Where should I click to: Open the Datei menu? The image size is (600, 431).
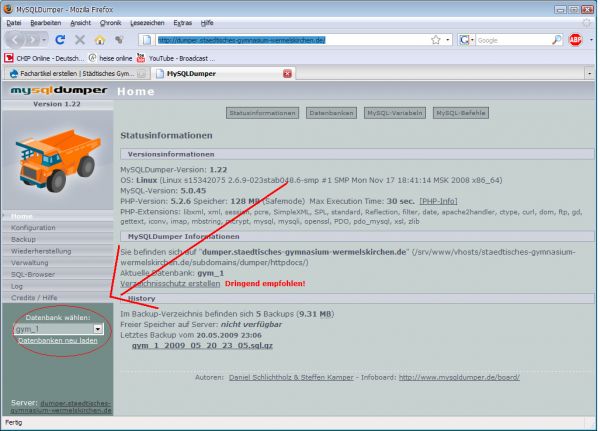14,23
